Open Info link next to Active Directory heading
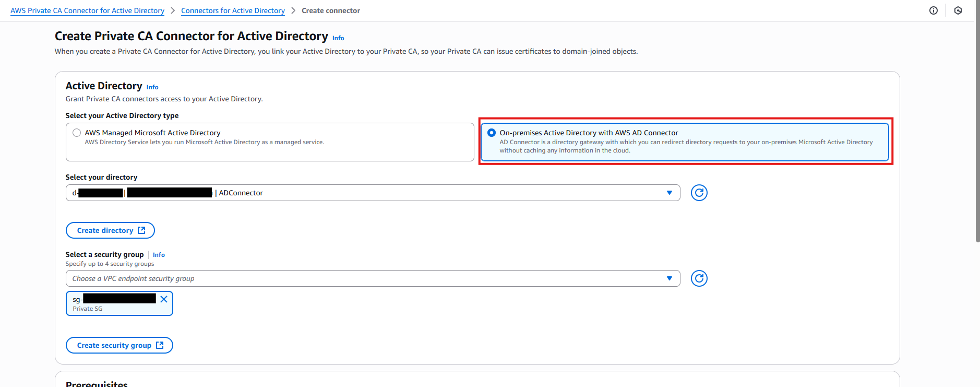 (152, 87)
